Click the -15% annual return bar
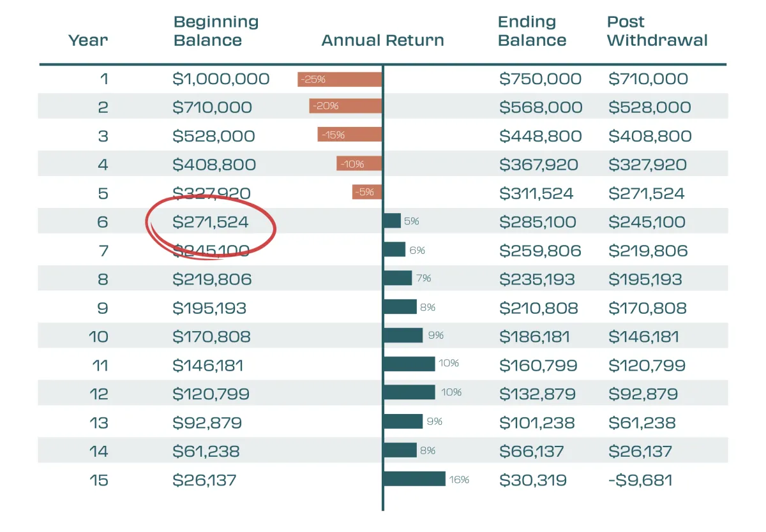Screen dimensions: 766x532 350,135
